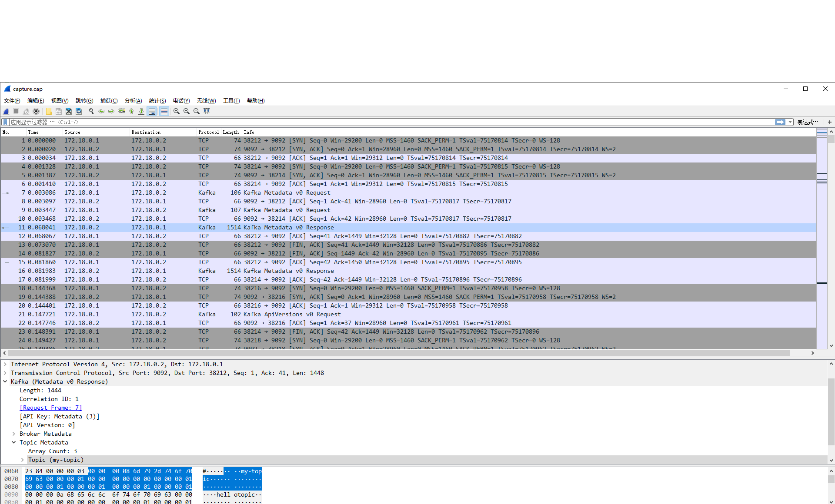Sort by the Length column header

point(231,132)
